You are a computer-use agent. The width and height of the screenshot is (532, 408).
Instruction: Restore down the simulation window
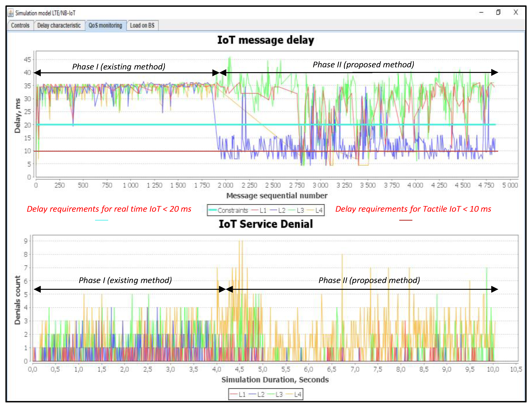(498, 12)
